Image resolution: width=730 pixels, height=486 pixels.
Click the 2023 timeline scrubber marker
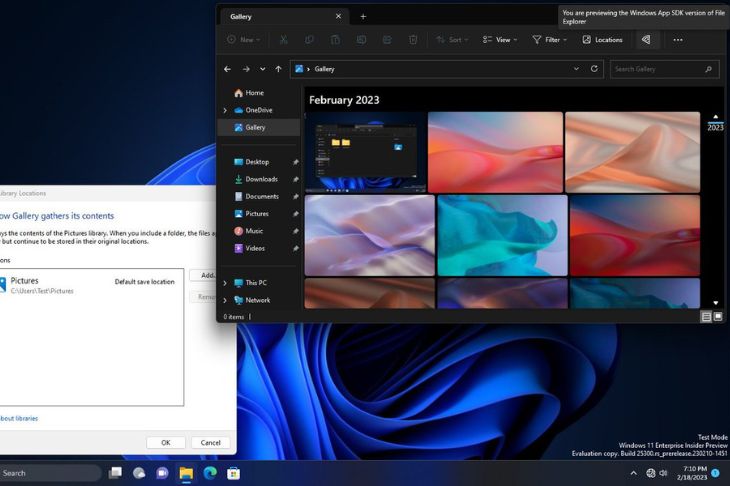tap(715, 127)
